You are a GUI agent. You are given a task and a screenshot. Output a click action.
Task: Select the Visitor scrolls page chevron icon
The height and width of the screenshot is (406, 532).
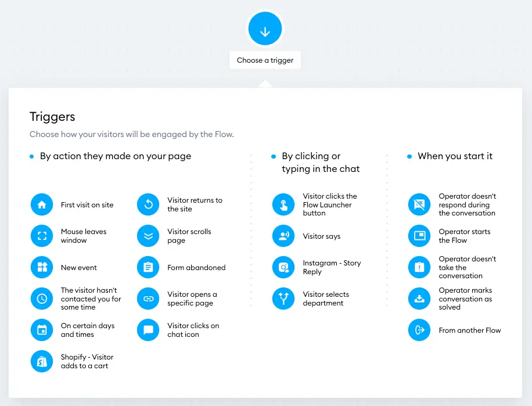click(148, 236)
